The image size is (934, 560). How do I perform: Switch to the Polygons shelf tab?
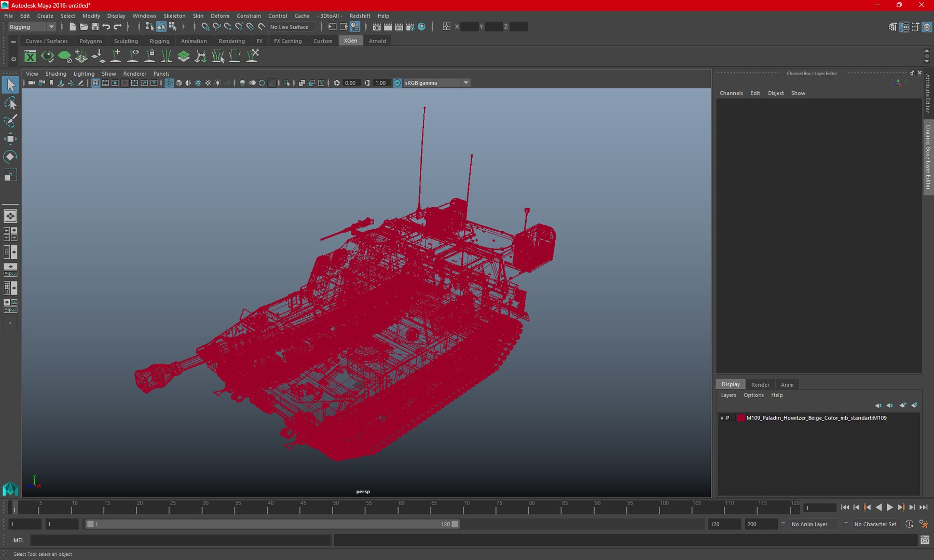tap(91, 41)
